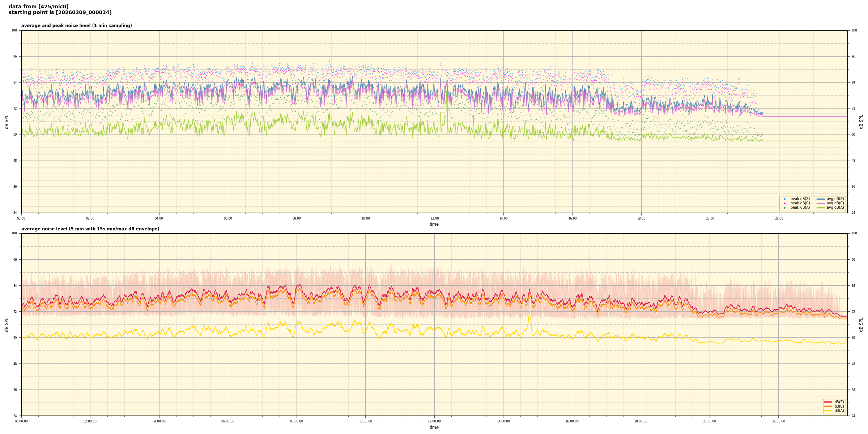Click the yellow dB(A) spike near 14:45 in lower chart
The width and height of the screenshot is (868, 434).
(x=529, y=313)
